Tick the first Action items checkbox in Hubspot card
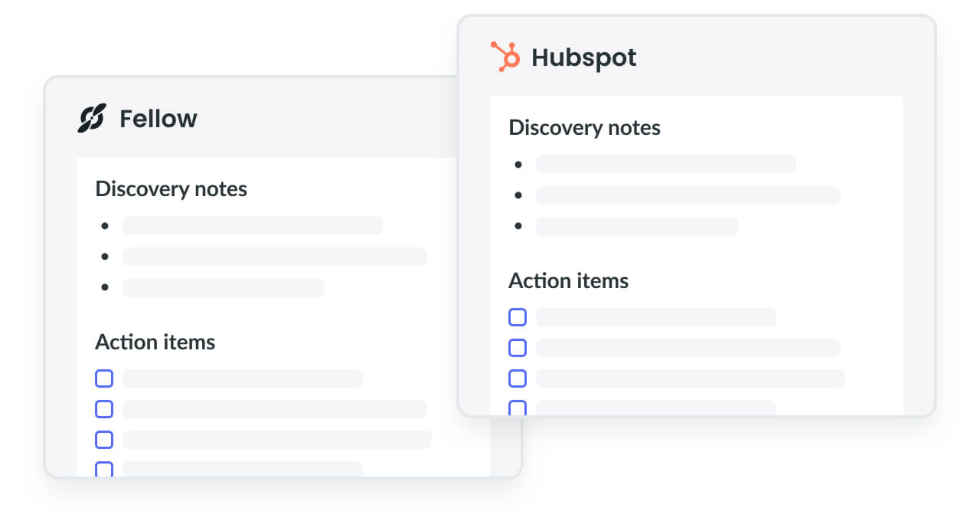The width and height of the screenshot is (980, 521). click(x=518, y=317)
